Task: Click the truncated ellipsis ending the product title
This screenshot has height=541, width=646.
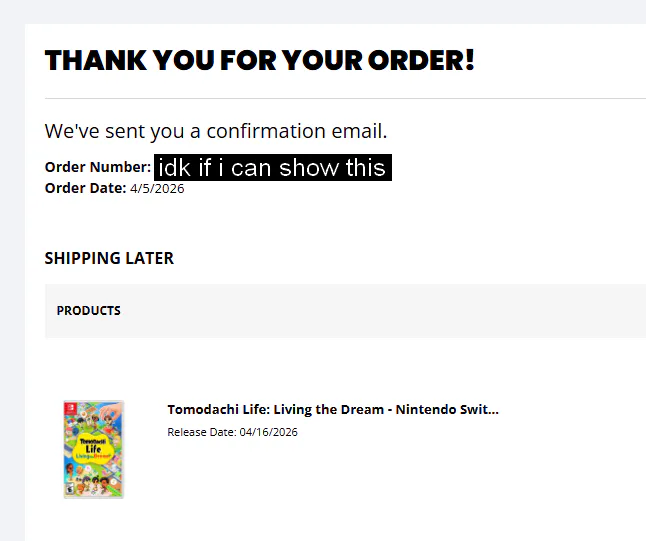Action: point(493,409)
